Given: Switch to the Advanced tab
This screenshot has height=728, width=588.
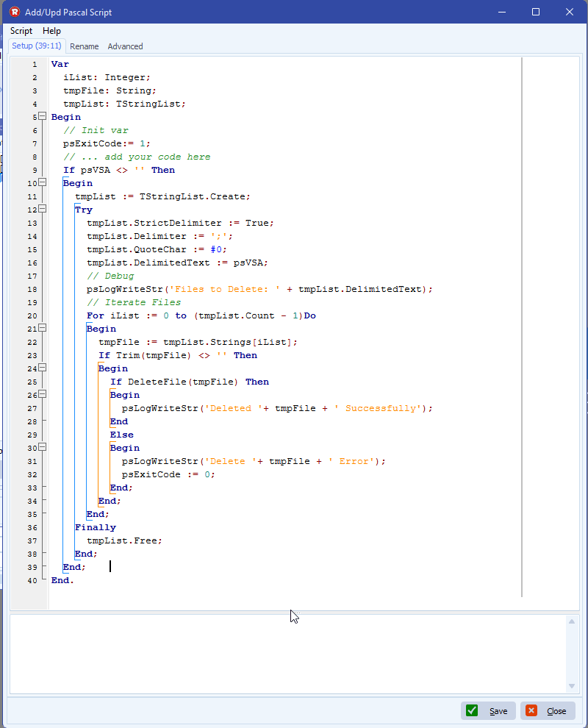Looking at the screenshot, I should [x=125, y=46].
